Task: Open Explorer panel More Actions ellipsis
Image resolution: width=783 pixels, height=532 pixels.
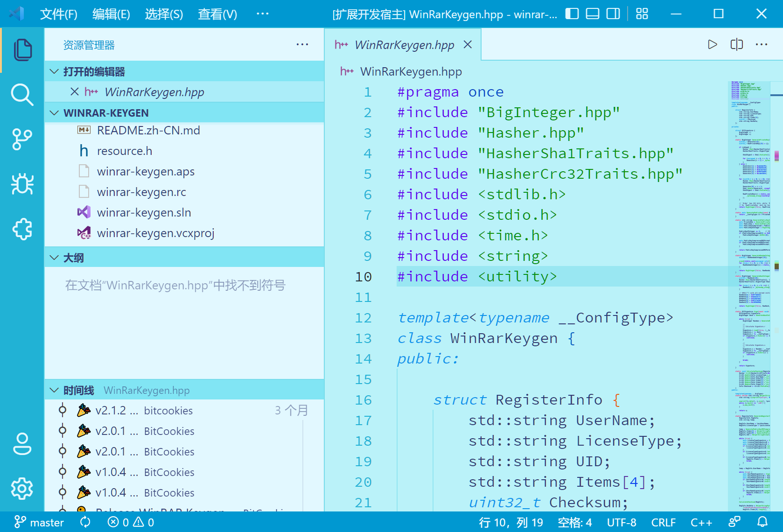Action: (302, 45)
